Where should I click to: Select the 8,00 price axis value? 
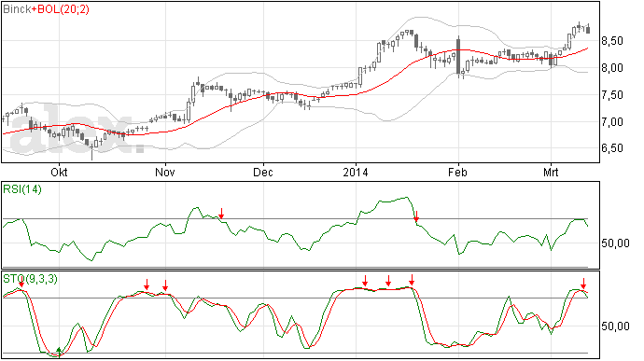(612, 68)
